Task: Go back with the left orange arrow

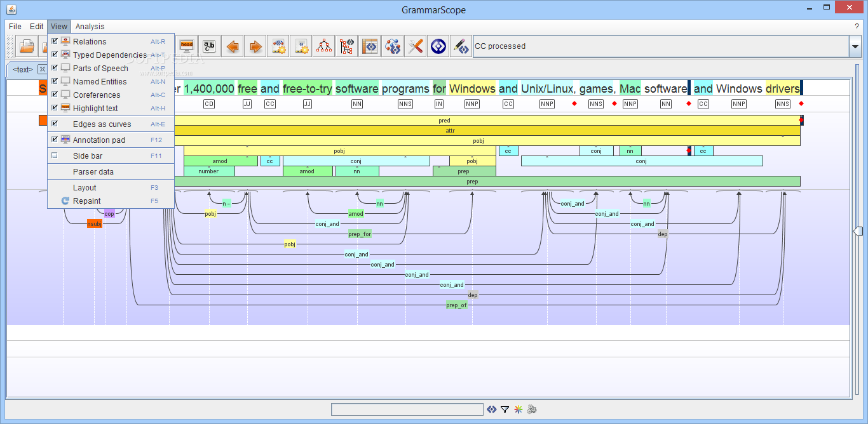Action: coord(233,46)
